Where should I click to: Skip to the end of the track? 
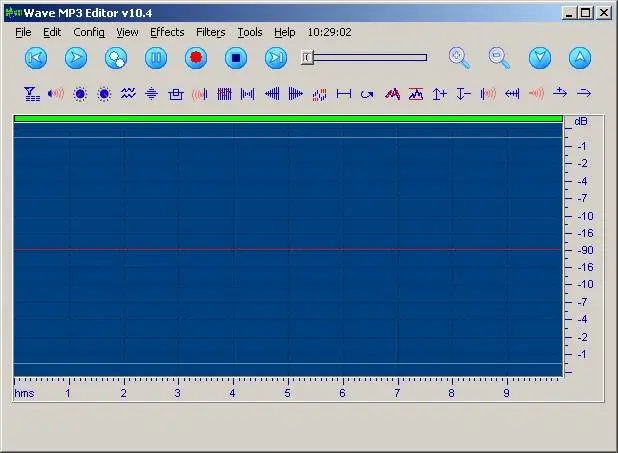pos(276,58)
